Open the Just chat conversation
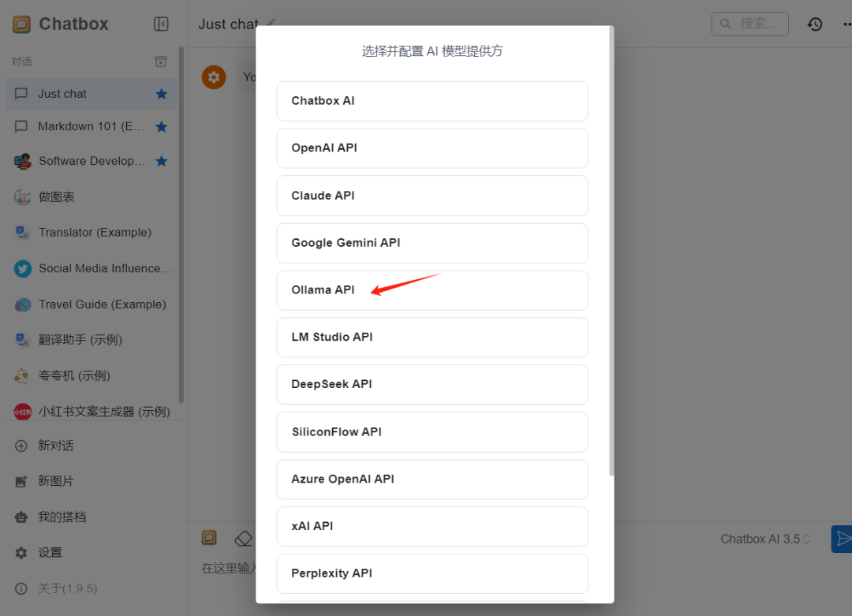This screenshot has width=852, height=616. [92, 94]
